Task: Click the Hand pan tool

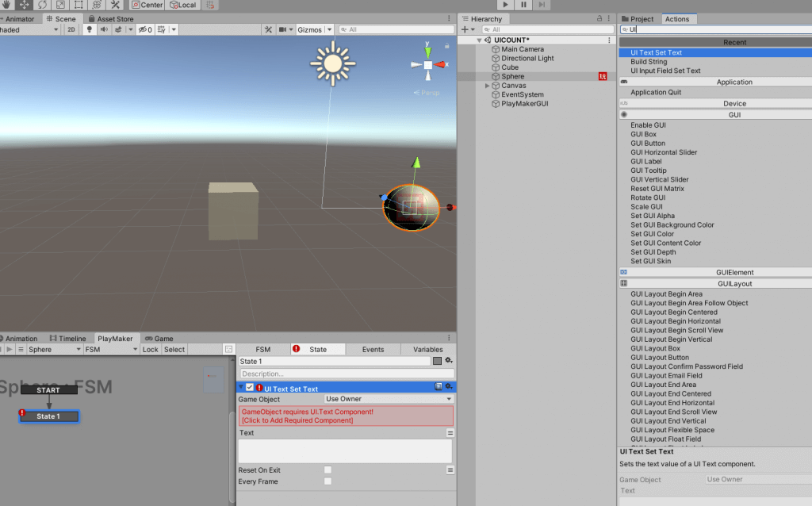Action: [x=6, y=5]
